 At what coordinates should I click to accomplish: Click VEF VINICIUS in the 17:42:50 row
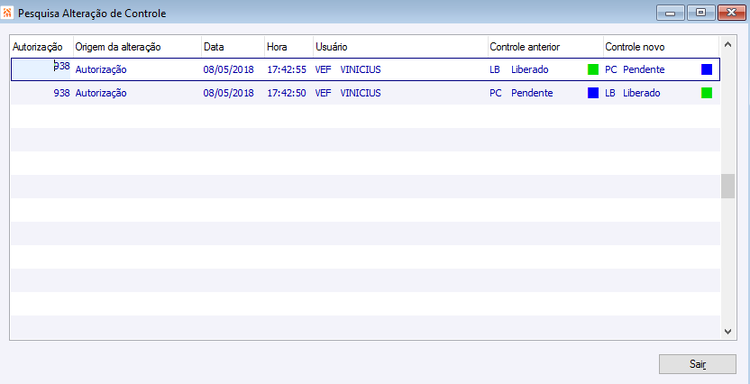tap(348, 93)
